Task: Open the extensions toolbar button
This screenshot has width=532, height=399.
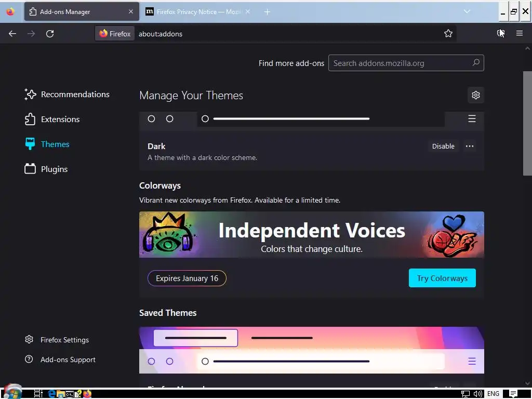Action: point(500,33)
